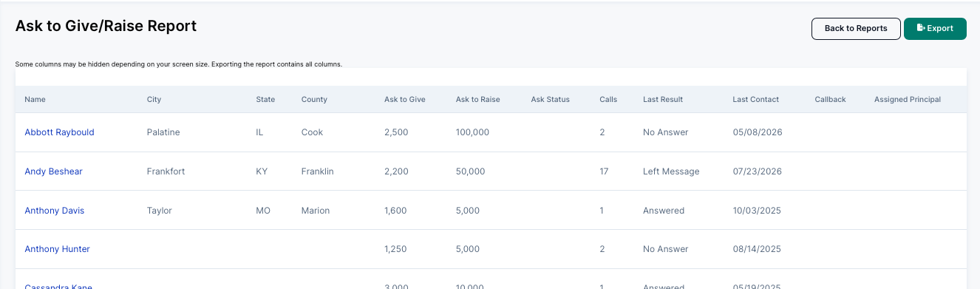980x289 pixels.
Task: Sort by Last Contact column header
Action: (x=756, y=99)
